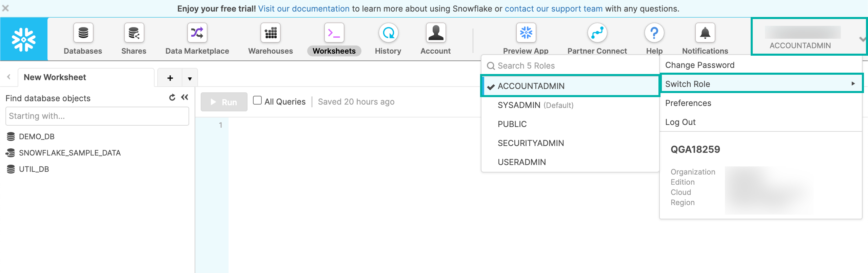Enable the All Queries checkbox
Screen dimensions: 868x273
[257, 101]
